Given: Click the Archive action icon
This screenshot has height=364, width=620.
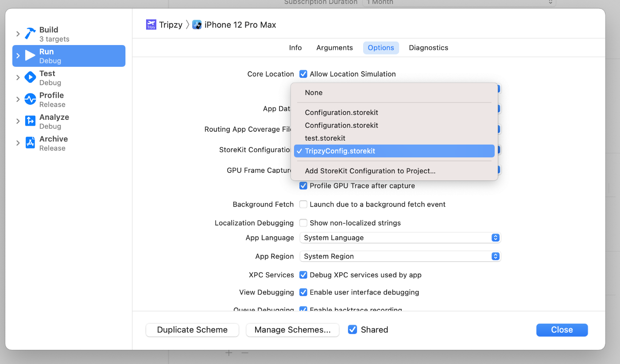Looking at the screenshot, I should pyautogui.click(x=30, y=143).
